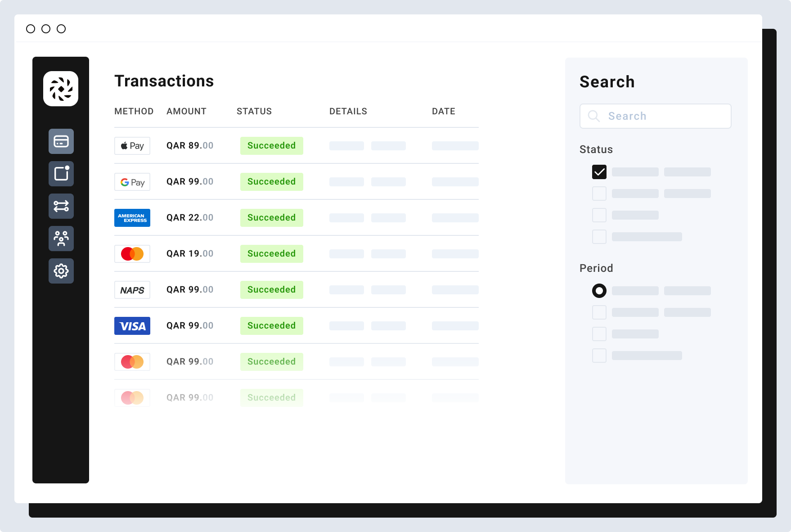This screenshot has width=791, height=532.
Task: Select the transactions arrows icon in sidebar
Action: tap(61, 206)
